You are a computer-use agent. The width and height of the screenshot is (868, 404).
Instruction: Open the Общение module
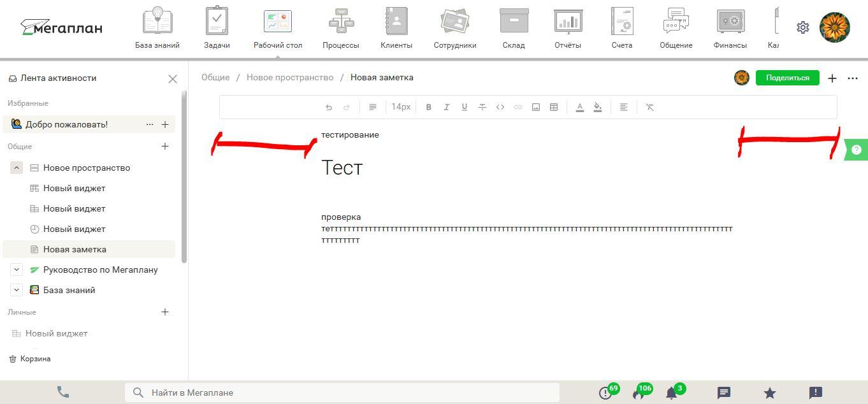[676, 28]
